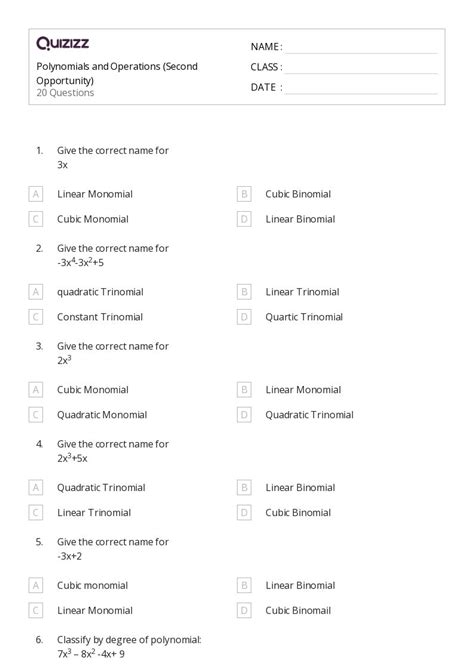Select box C Quadratic Monomial in question 3
The height and width of the screenshot is (670, 474).
click(x=36, y=415)
